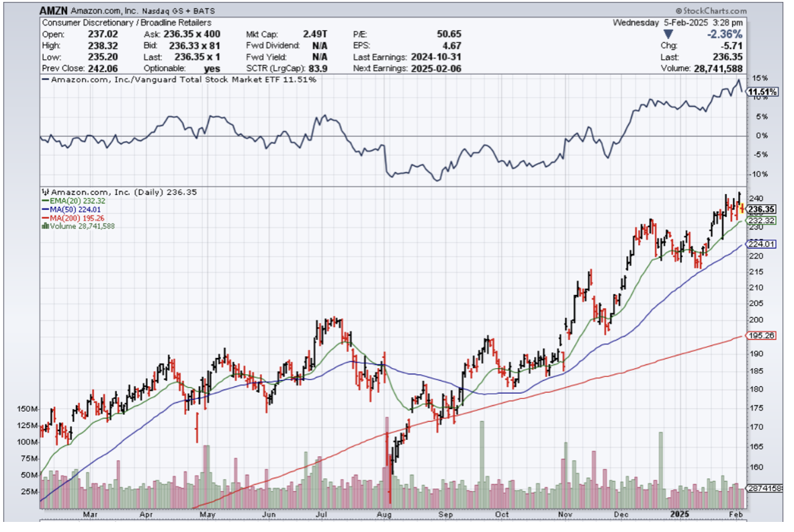Click the Jul label on the time axis
This screenshot has width=794, height=532.
(321, 515)
